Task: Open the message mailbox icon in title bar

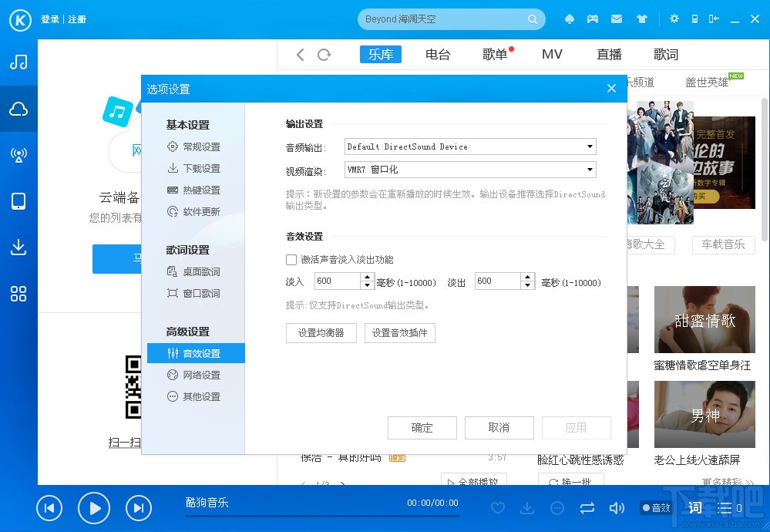Action: [616, 19]
